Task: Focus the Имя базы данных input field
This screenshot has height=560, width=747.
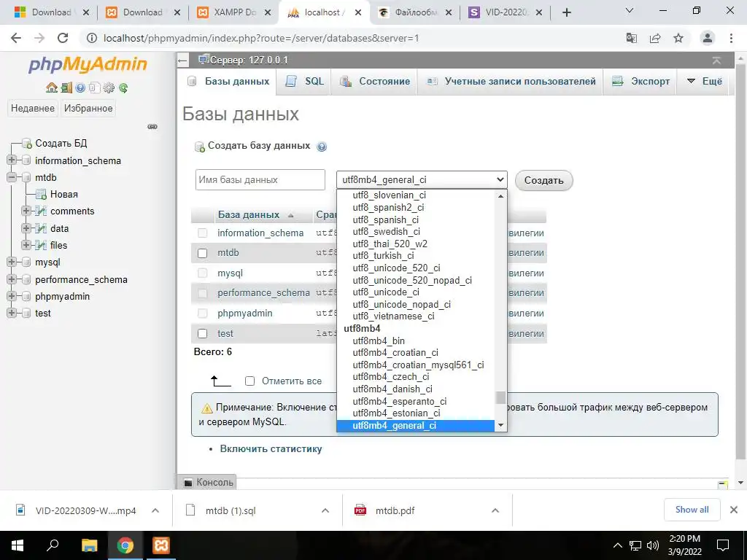Action: (260, 180)
